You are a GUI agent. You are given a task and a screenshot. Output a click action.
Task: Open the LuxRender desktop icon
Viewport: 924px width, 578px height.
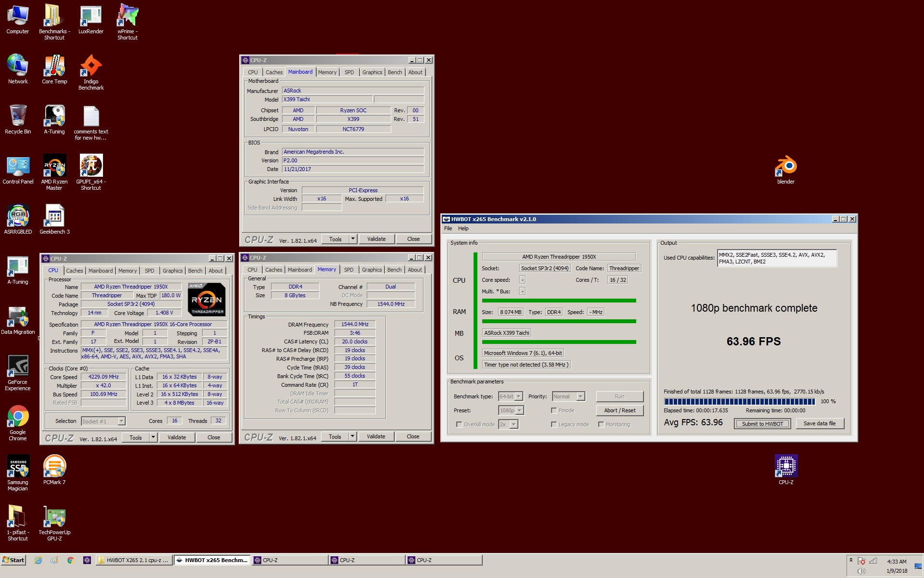90,19
